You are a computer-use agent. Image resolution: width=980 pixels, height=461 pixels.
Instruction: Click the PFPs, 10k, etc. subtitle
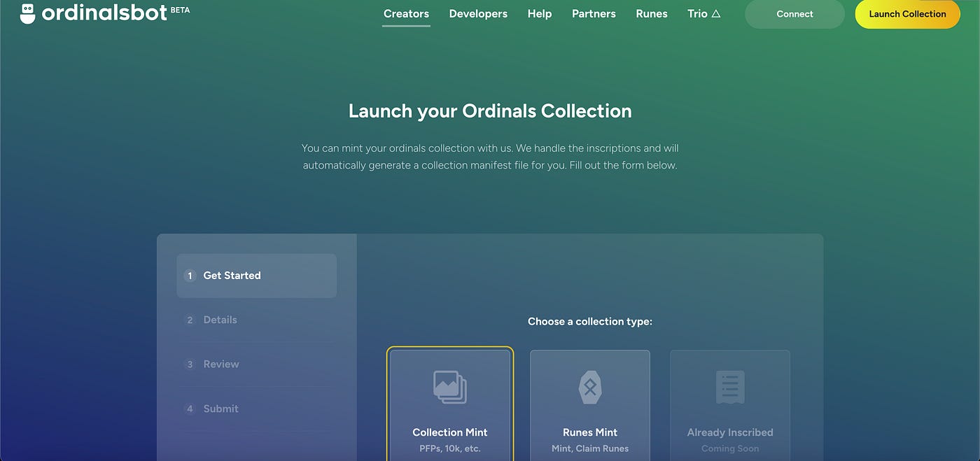(450, 448)
